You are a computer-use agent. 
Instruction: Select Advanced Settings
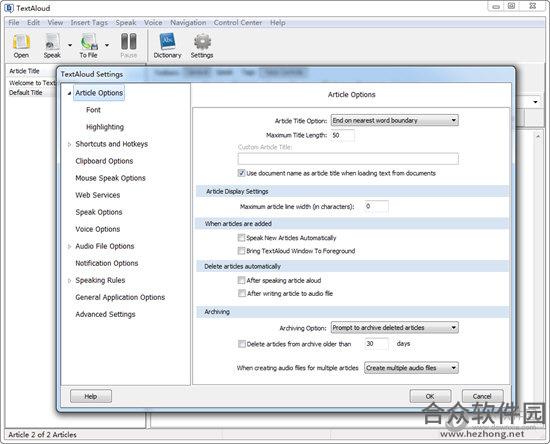coord(105,314)
